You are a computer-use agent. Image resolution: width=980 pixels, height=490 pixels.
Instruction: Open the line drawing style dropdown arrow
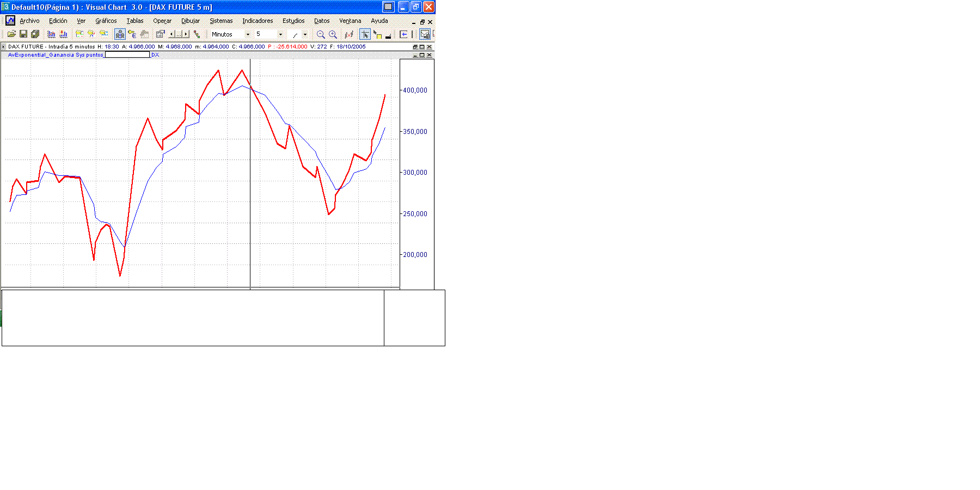(x=305, y=34)
